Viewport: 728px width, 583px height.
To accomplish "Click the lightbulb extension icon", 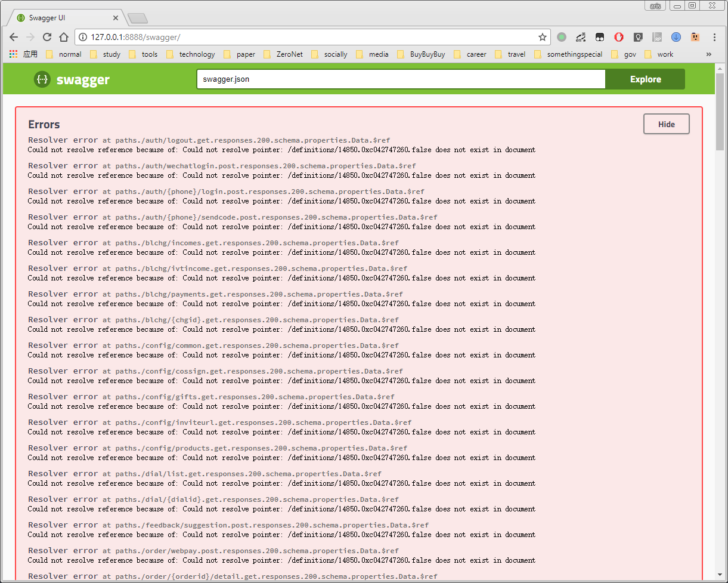I will pos(638,37).
